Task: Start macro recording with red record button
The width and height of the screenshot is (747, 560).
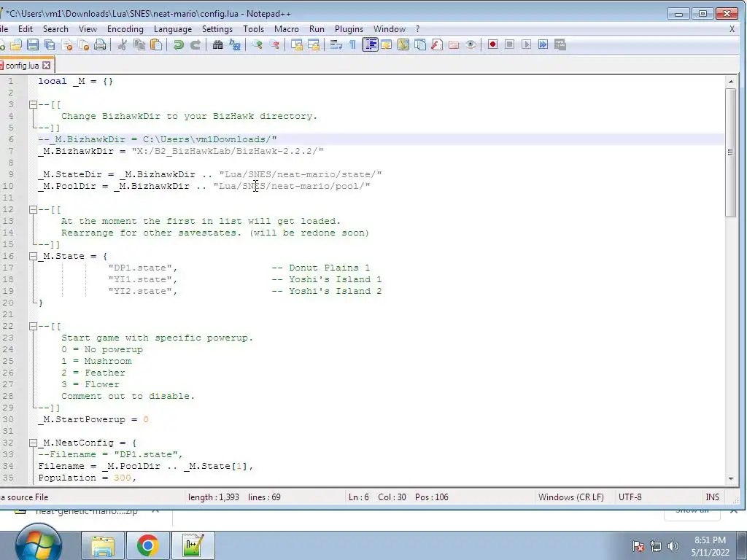Action: tap(492, 44)
